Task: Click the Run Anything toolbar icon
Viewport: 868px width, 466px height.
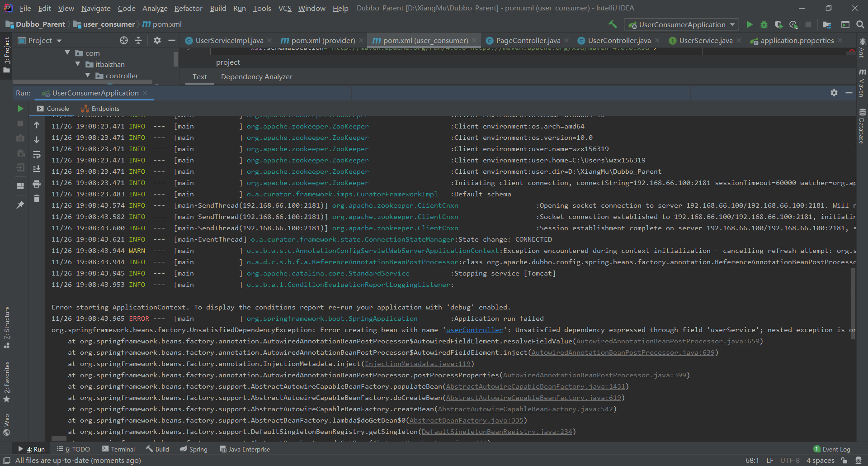Action: point(845,24)
